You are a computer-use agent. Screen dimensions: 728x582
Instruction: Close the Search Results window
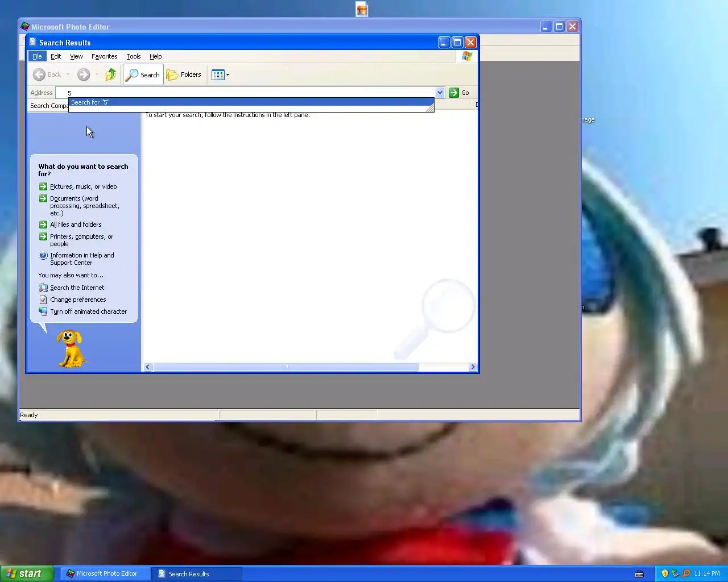(470, 42)
